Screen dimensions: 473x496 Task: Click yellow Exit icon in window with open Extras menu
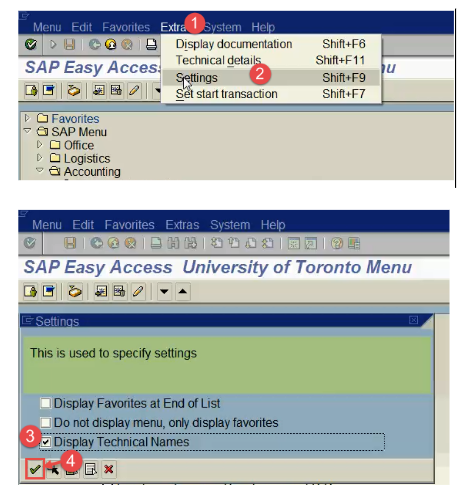[x=111, y=44]
